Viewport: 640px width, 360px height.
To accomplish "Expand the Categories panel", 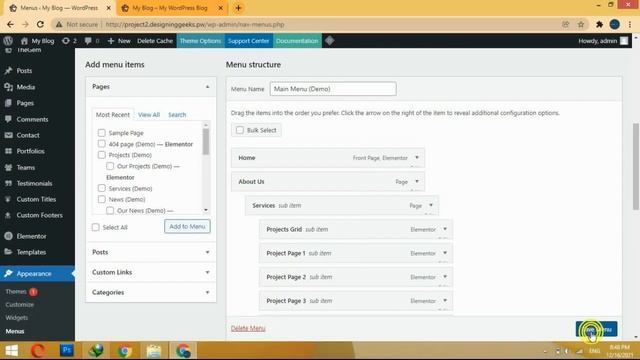I will (207, 292).
